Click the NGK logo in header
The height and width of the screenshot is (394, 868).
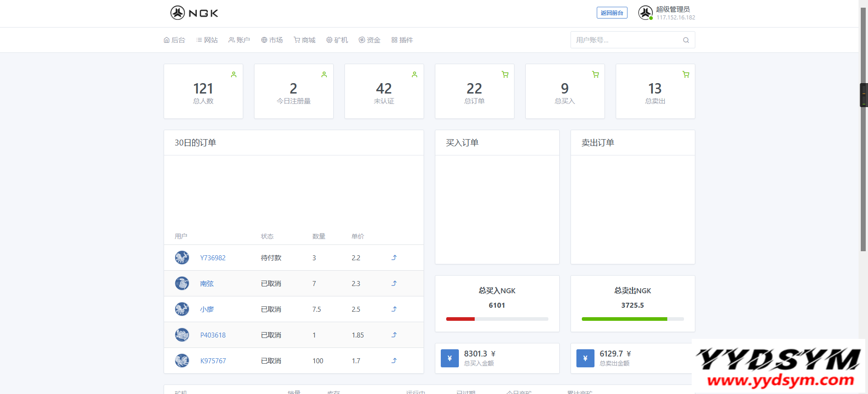pos(194,13)
